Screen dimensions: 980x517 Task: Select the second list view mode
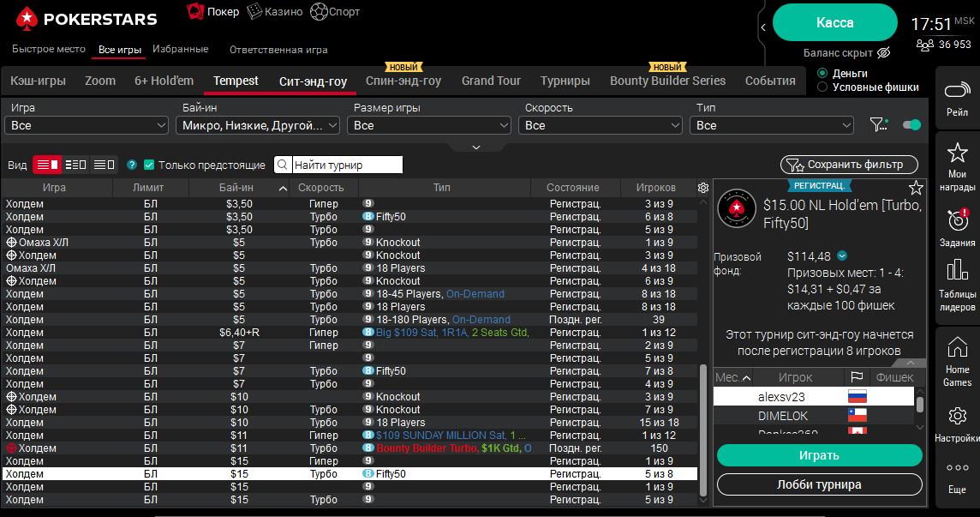[x=75, y=165]
